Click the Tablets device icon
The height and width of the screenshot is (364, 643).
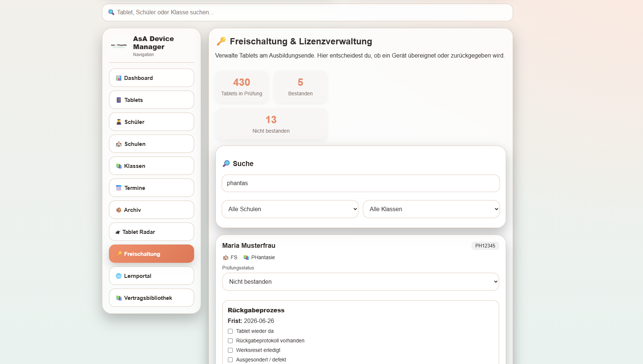tap(119, 100)
